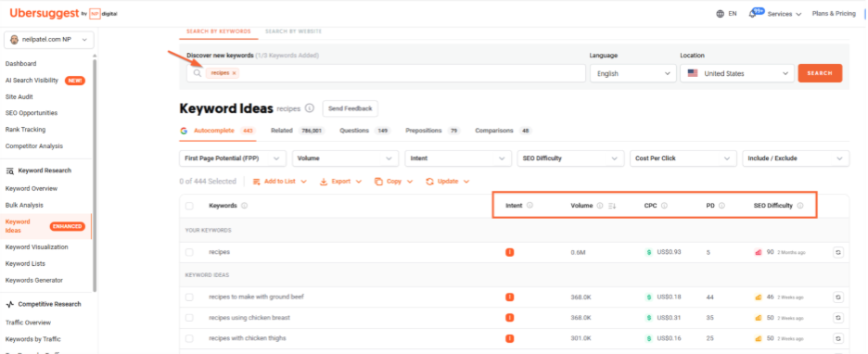Click info icon beside CPC column header
Screen dimensions: 868x354
664,205
